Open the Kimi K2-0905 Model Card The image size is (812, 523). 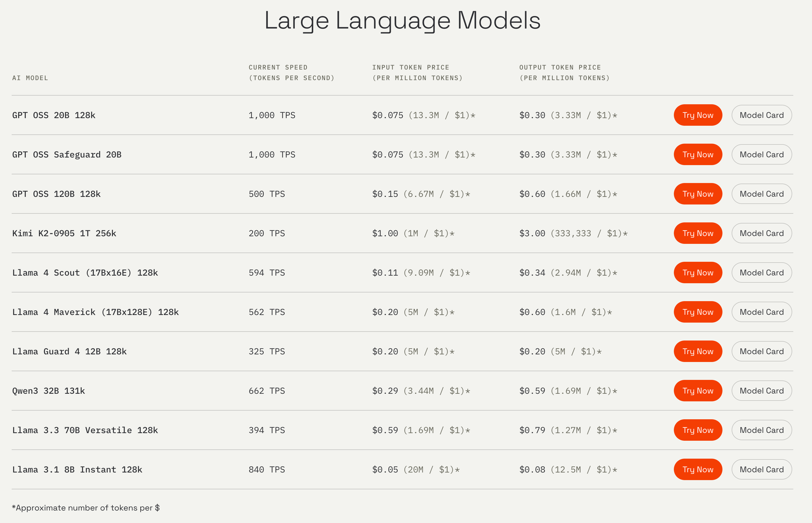tap(762, 233)
